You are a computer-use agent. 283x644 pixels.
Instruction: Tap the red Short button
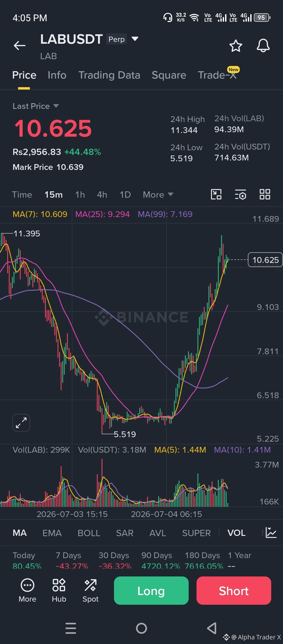pos(234,591)
